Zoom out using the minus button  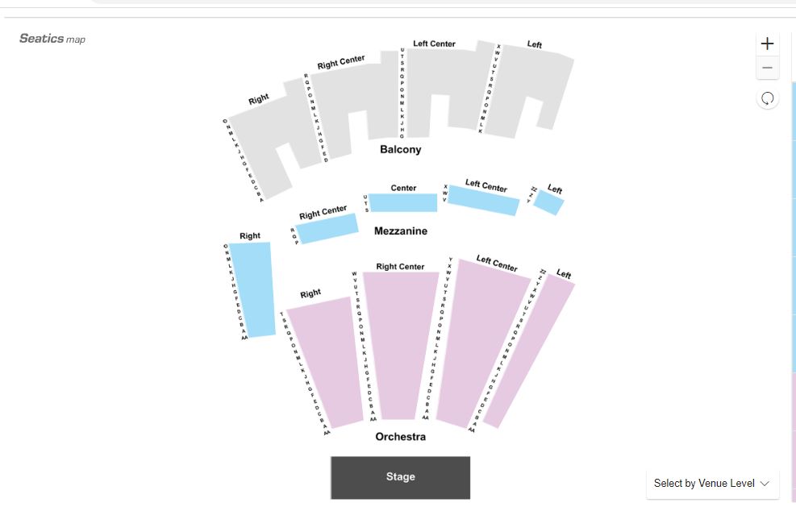pos(767,68)
